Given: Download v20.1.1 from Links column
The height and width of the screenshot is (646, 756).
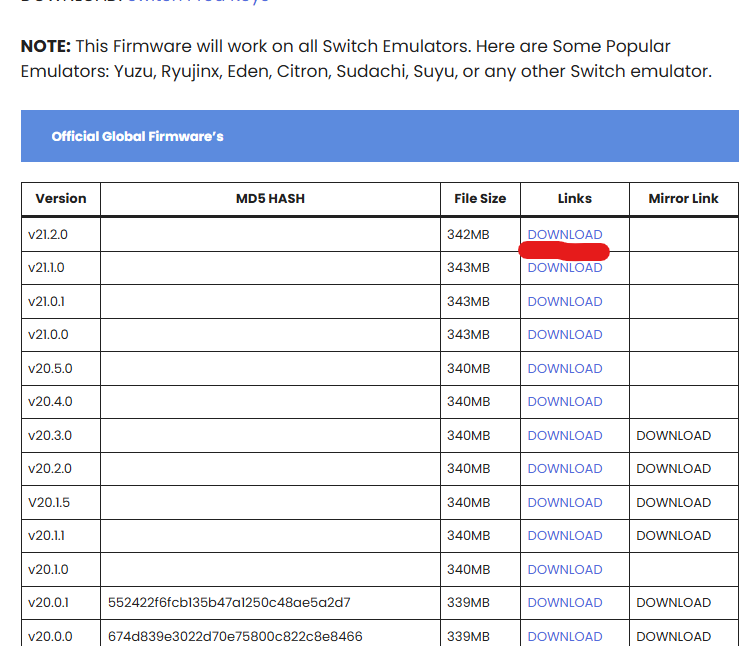Looking at the screenshot, I should coord(565,536).
